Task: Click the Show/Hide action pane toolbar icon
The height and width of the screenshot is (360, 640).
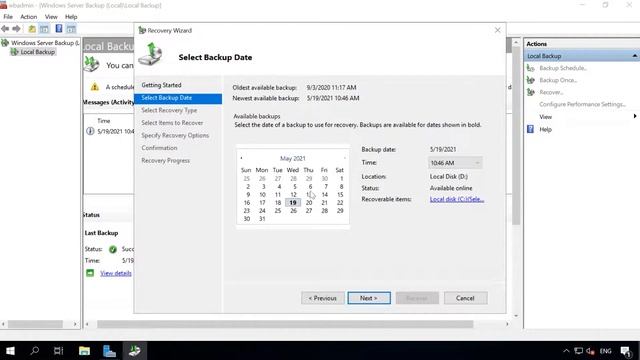Action: 71,29
